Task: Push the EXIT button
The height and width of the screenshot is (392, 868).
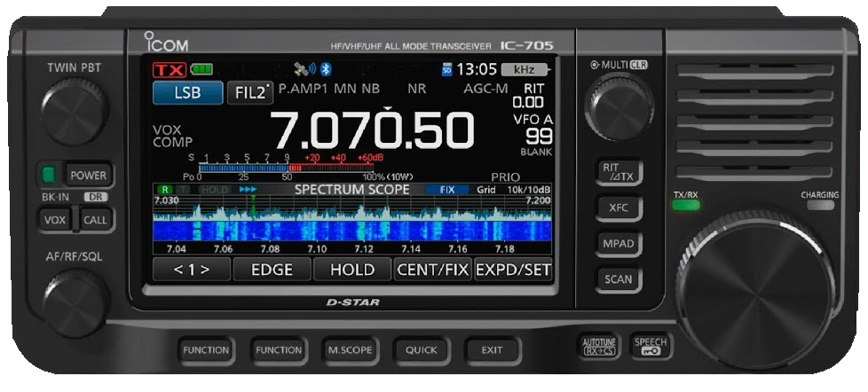Action: pos(492,350)
